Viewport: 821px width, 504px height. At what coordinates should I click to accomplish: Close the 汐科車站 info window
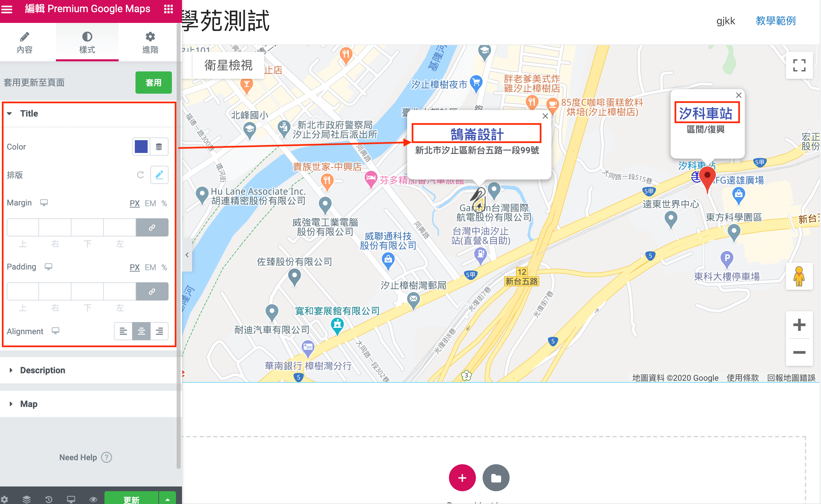coord(738,95)
